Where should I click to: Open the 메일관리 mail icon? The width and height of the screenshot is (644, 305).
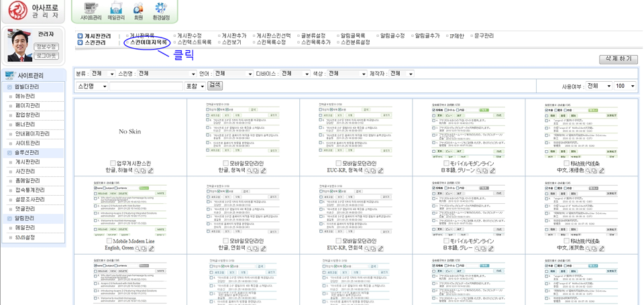(116, 11)
